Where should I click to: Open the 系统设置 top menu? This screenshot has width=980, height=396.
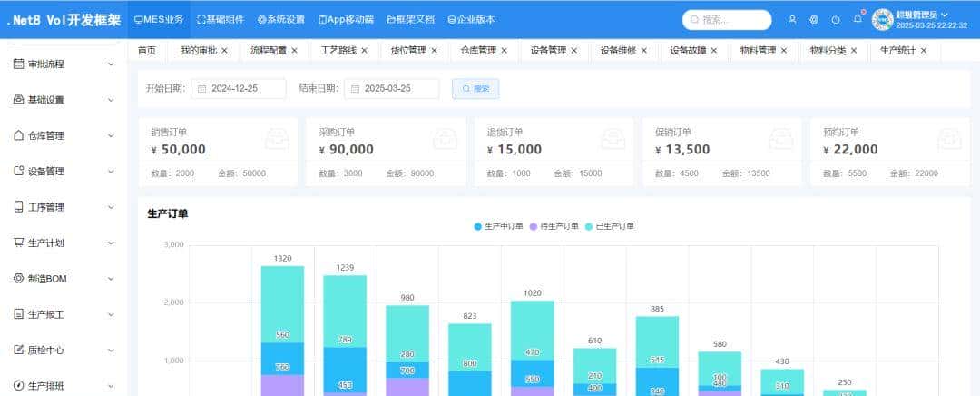(281, 19)
